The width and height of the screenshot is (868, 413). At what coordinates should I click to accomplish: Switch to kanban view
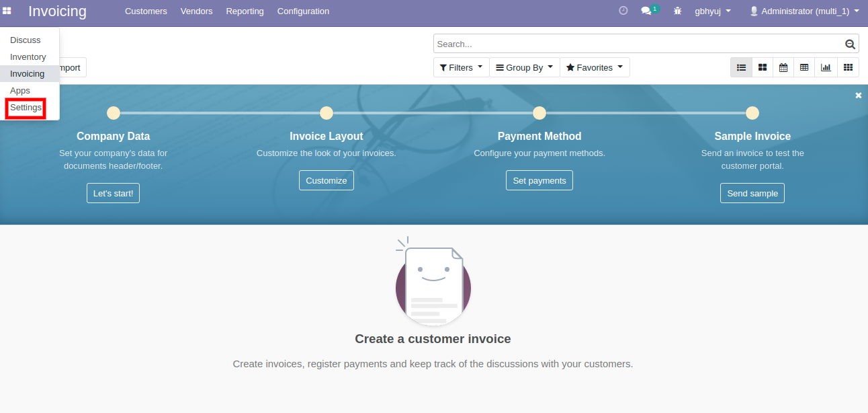tap(763, 67)
